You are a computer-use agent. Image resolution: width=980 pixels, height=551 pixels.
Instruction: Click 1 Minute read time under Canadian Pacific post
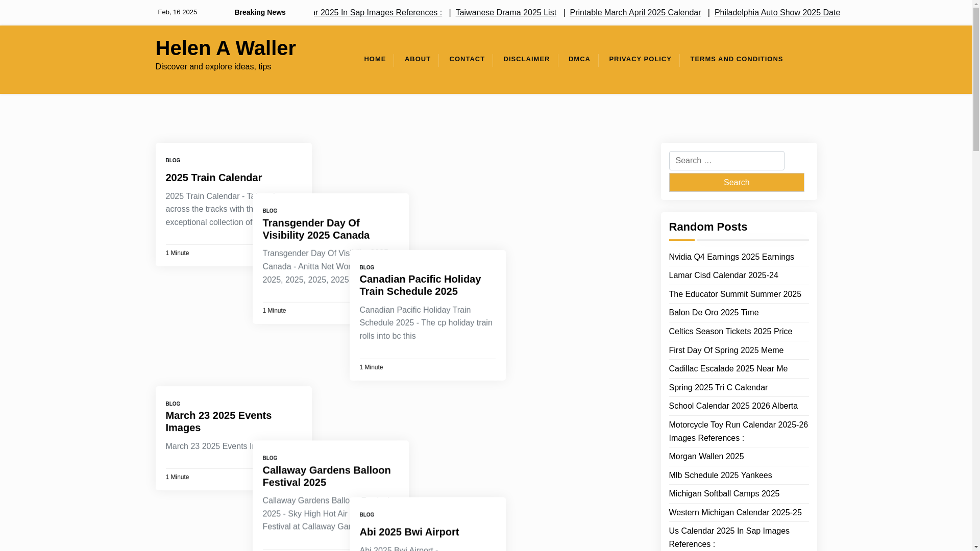pos(371,367)
